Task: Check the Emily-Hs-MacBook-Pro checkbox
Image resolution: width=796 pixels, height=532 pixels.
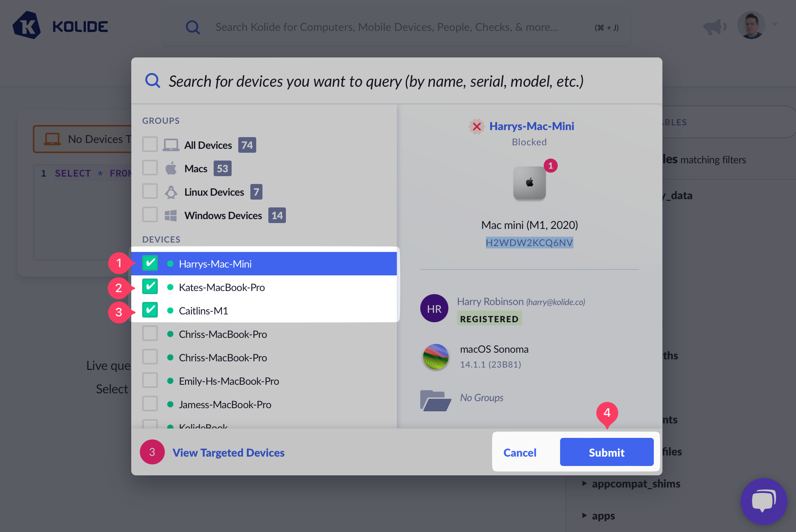Action: [150, 380]
